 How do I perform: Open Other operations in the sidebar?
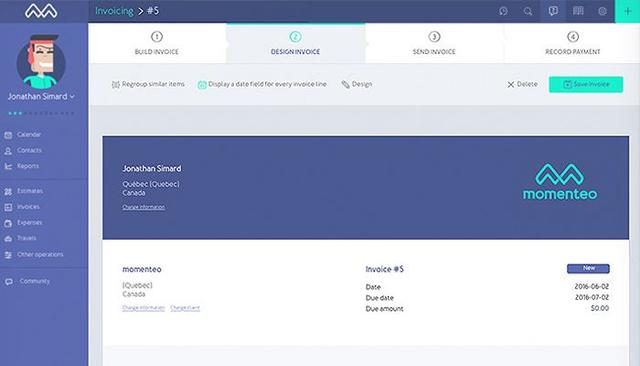pyautogui.click(x=40, y=255)
